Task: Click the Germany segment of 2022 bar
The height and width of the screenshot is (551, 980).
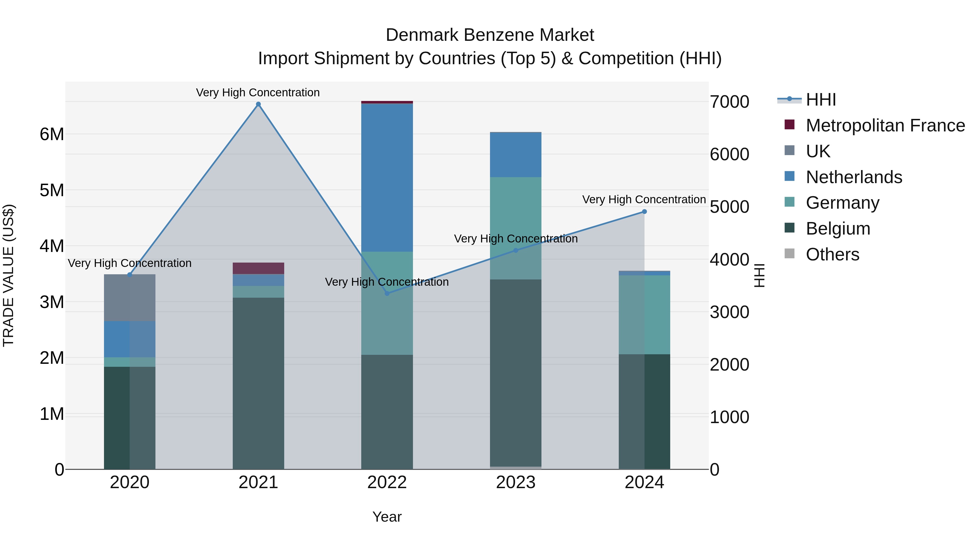Action: pos(387,303)
